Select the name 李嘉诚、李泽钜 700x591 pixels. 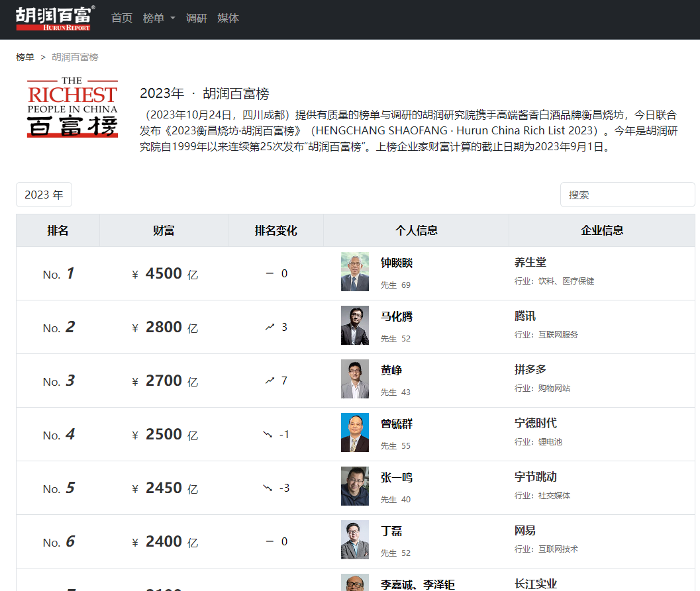(418, 584)
